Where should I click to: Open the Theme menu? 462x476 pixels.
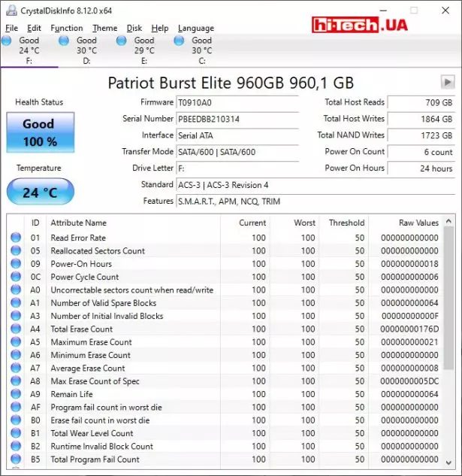pos(105,28)
